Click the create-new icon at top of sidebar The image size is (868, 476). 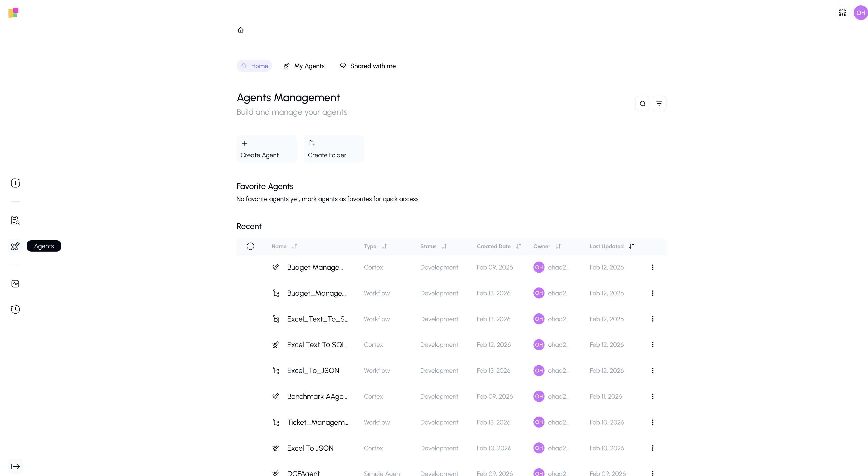(15, 183)
